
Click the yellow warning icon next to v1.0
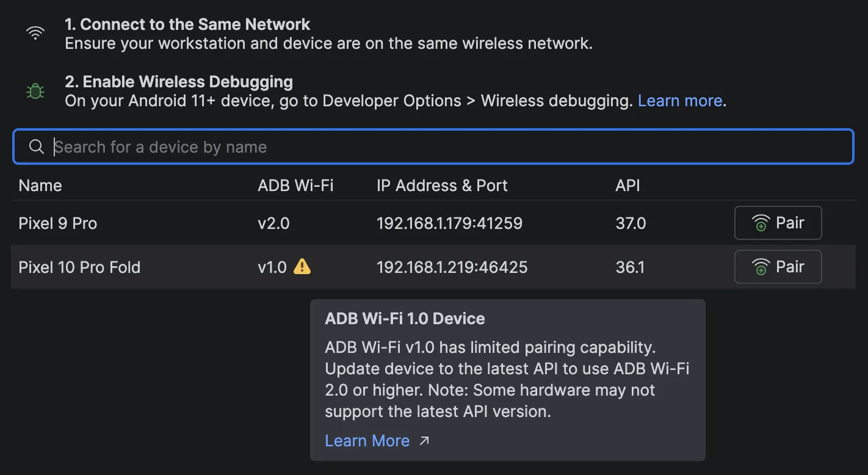pyautogui.click(x=302, y=266)
